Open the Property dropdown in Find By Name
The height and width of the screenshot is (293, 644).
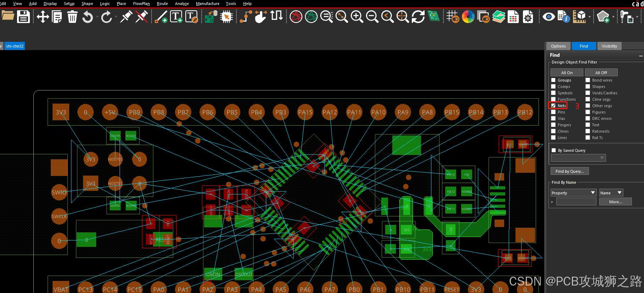573,193
